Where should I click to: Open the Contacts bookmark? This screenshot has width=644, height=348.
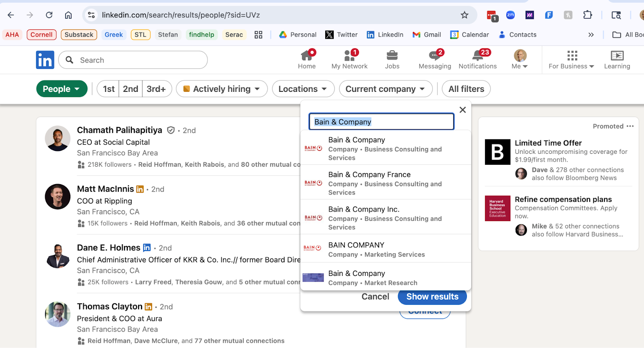point(517,35)
